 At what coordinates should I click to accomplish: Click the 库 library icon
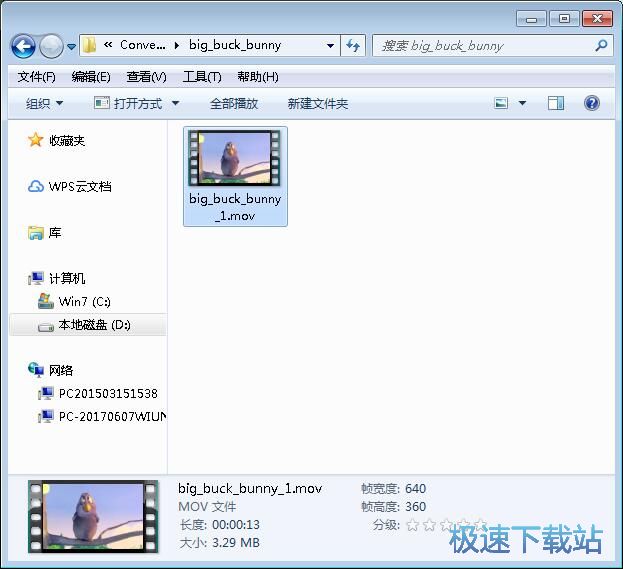pyautogui.click(x=36, y=233)
